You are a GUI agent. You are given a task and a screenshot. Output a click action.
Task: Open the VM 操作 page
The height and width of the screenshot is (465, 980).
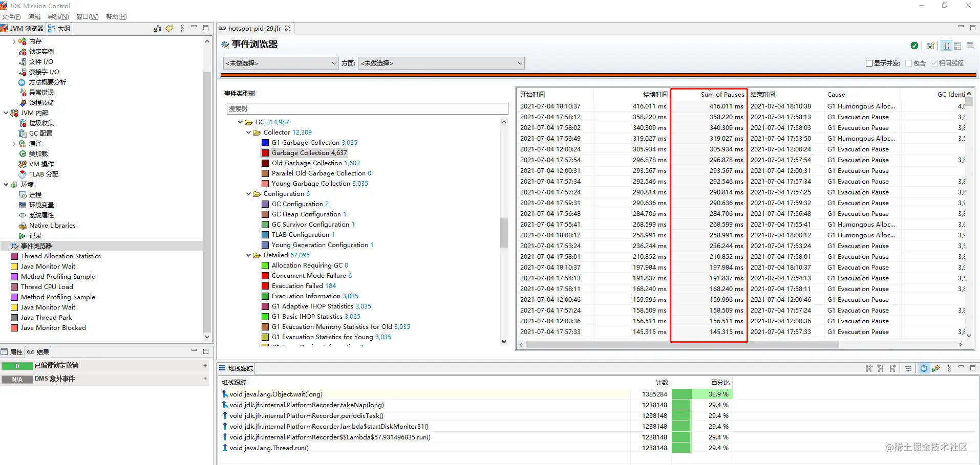pos(41,164)
